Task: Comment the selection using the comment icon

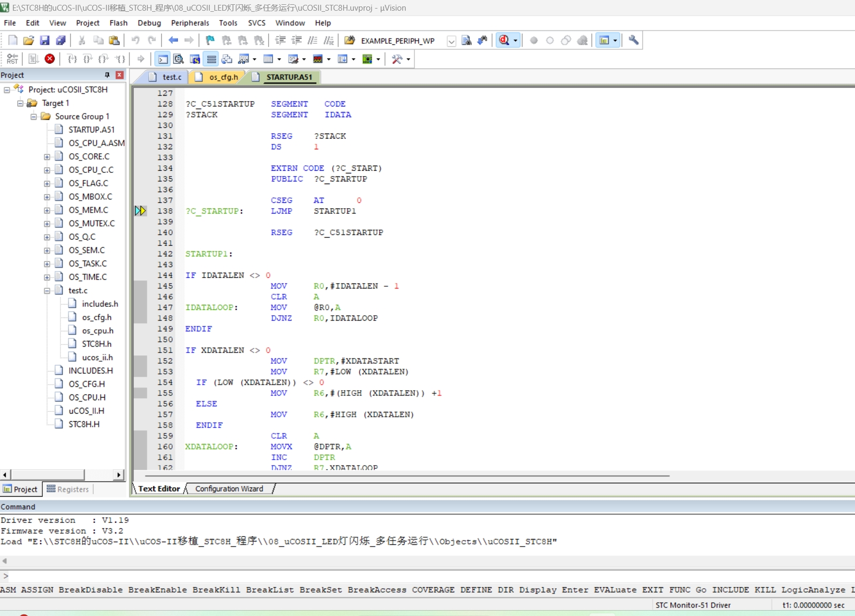Action: click(x=312, y=40)
